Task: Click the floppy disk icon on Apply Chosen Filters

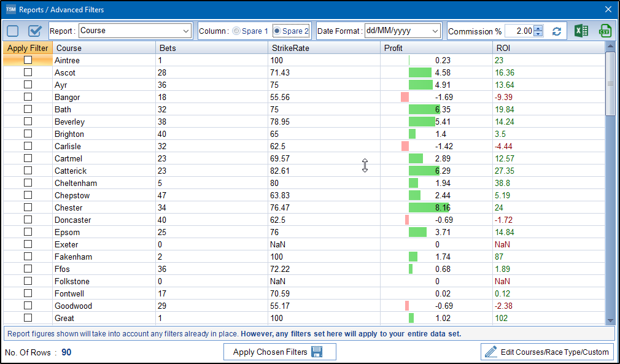Action: pyautogui.click(x=317, y=352)
